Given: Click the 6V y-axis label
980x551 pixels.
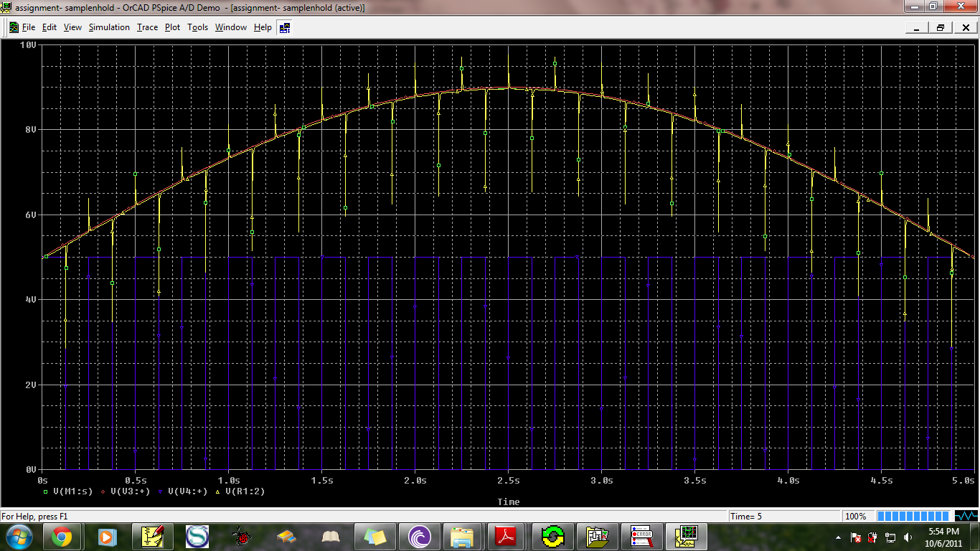Looking at the screenshot, I should [29, 215].
